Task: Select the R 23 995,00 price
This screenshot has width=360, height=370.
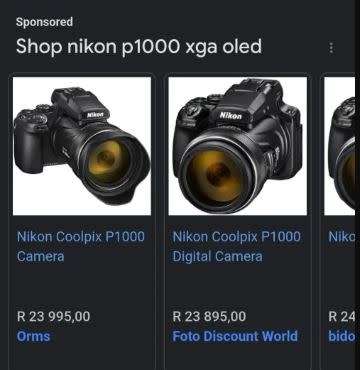Action: click(54, 316)
